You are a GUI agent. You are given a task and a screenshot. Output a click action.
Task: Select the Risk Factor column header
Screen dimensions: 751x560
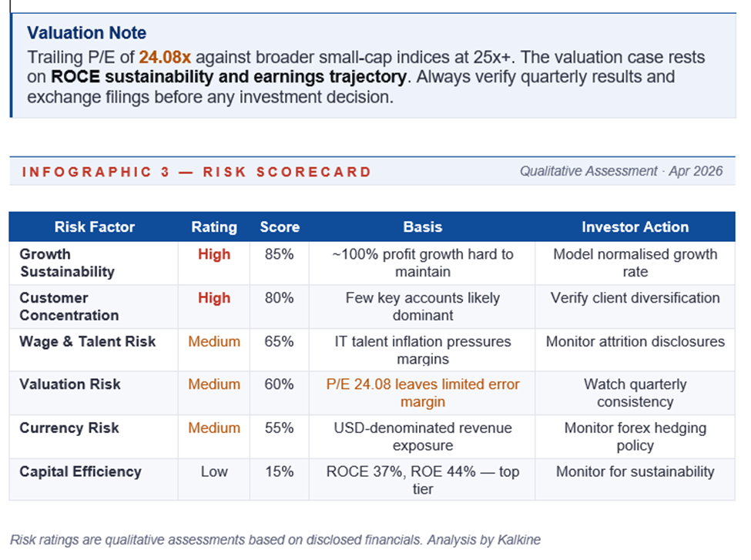pyautogui.click(x=94, y=227)
